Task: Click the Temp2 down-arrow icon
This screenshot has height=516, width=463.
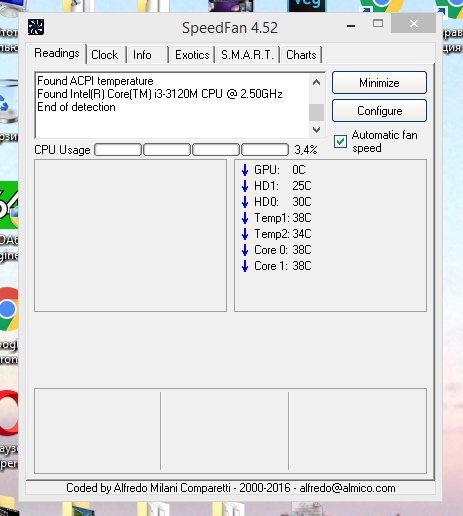Action: click(x=245, y=234)
